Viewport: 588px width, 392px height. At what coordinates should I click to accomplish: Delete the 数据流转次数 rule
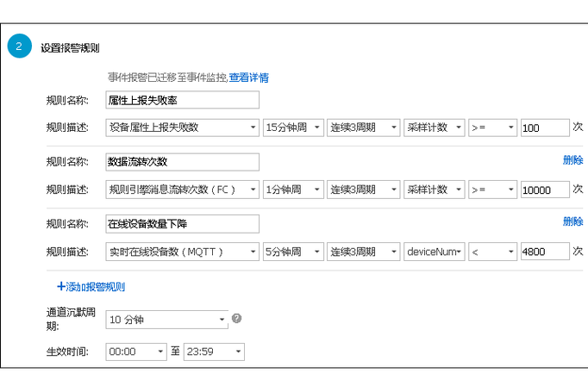(x=572, y=160)
